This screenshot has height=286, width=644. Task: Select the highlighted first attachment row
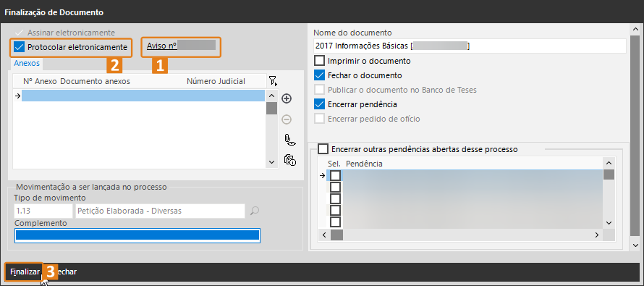click(x=143, y=96)
